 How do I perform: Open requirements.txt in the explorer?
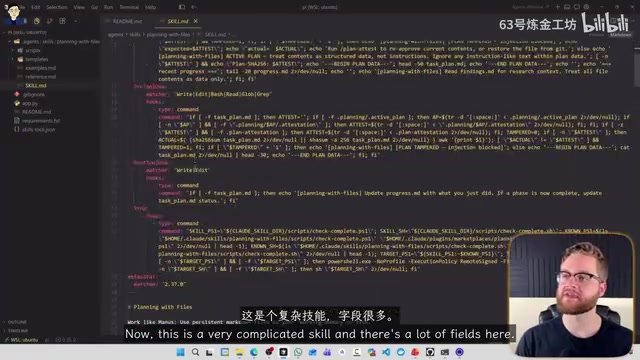tap(41, 121)
